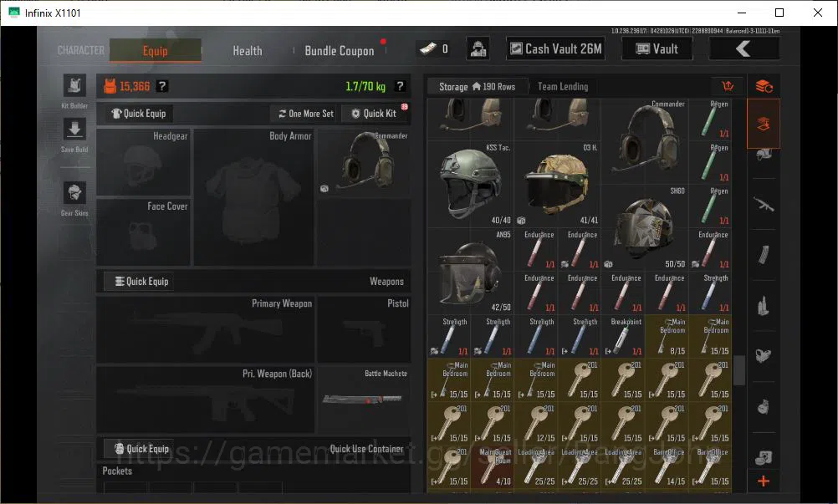Click the empty Body Armor slot

click(x=253, y=197)
